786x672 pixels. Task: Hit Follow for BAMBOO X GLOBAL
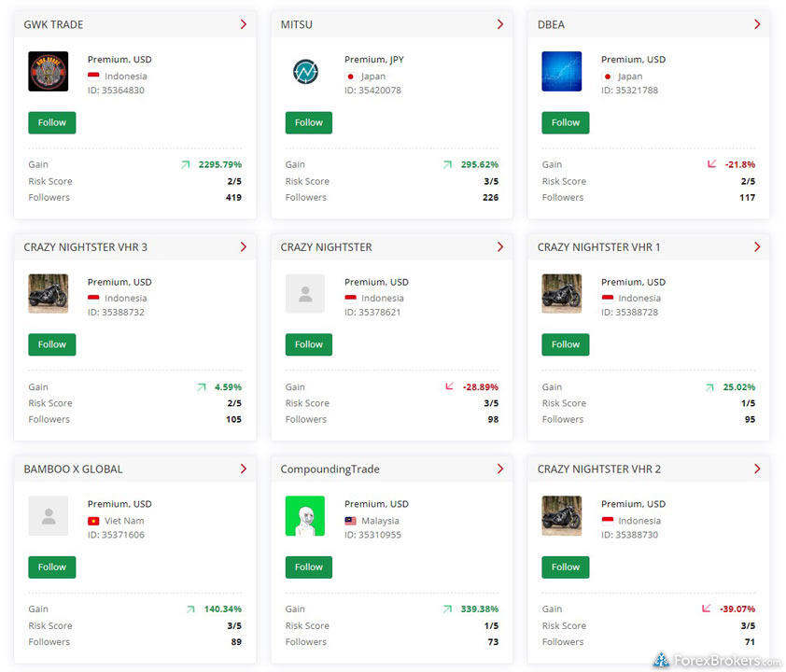tap(51, 567)
